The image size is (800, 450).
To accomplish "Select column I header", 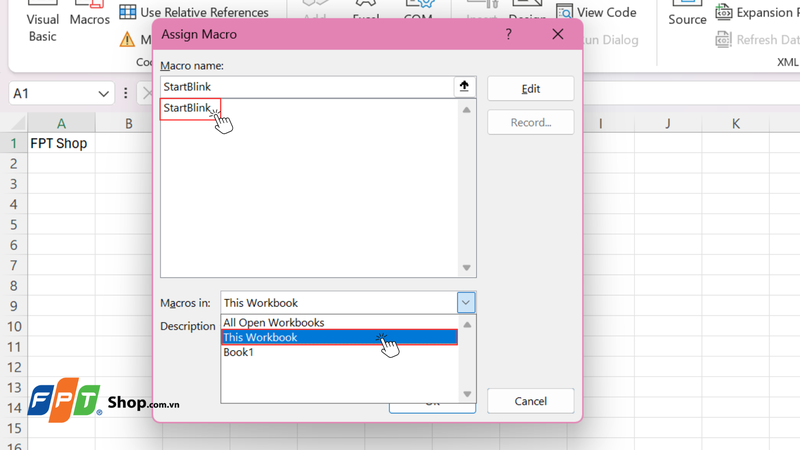I will pos(601,123).
